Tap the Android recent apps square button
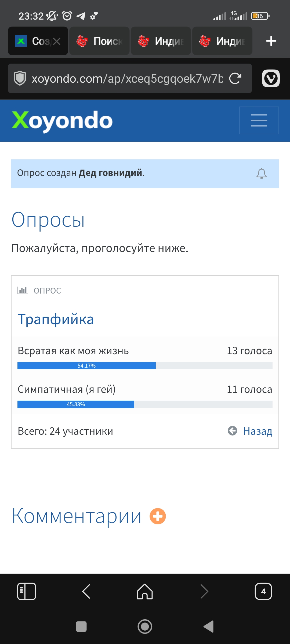Image resolution: width=290 pixels, height=644 pixels. point(81,627)
